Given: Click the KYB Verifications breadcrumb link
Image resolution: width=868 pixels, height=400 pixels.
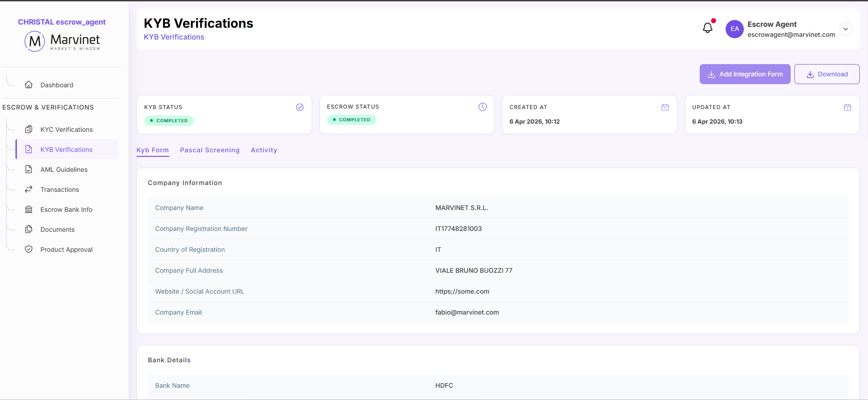Looking at the screenshot, I should pos(174,37).
